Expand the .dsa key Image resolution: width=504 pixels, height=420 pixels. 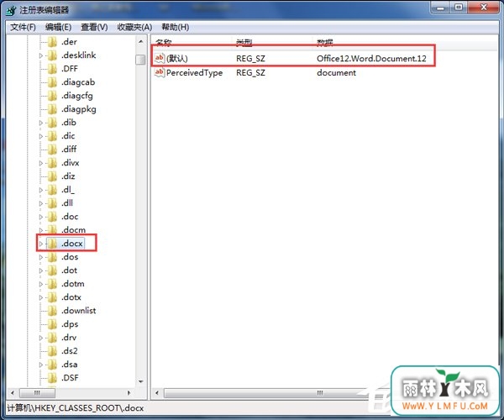(x=41, y=365)
